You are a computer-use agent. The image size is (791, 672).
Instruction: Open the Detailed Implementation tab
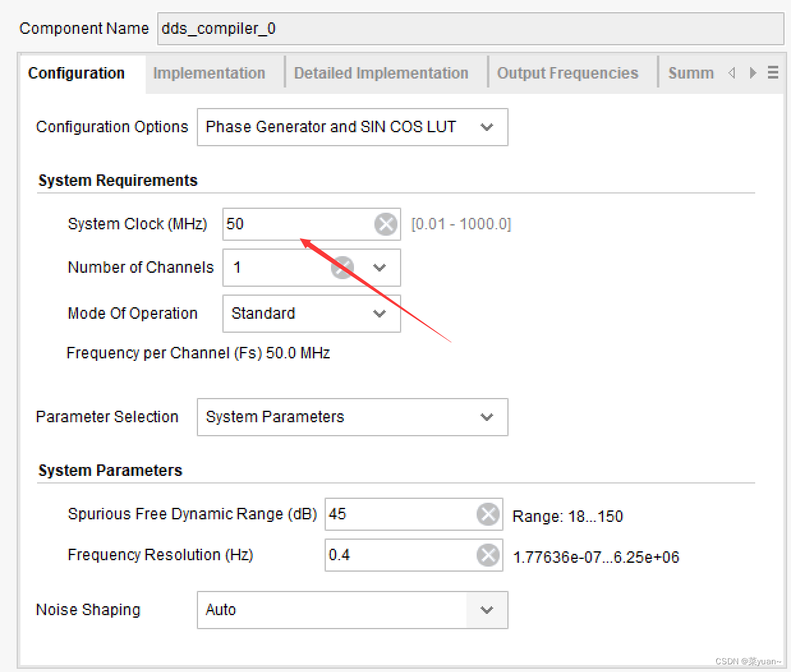click(381, 73)
